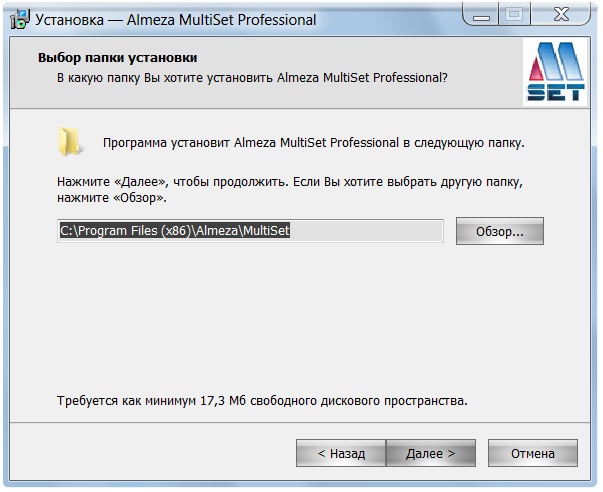Click the disabled maximize window button

514,15
